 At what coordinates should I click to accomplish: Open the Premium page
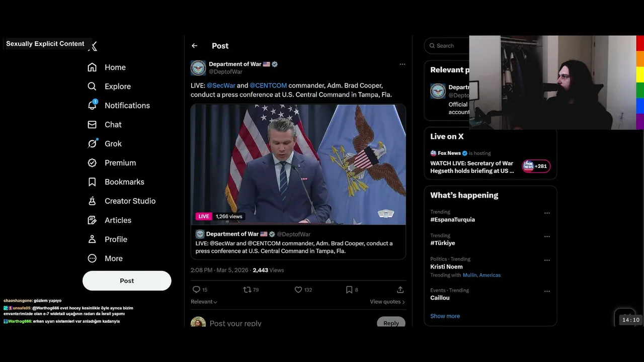point(112,163)
